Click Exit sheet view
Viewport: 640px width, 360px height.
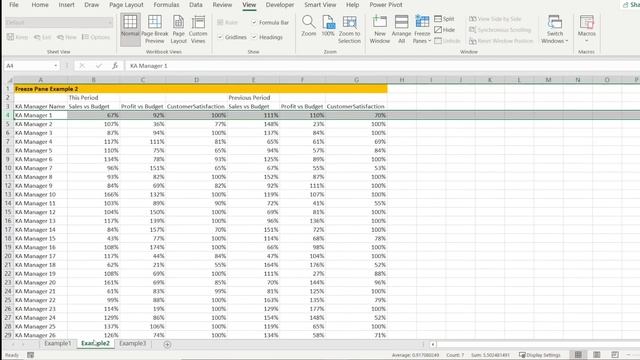click(x=43, y=37)
